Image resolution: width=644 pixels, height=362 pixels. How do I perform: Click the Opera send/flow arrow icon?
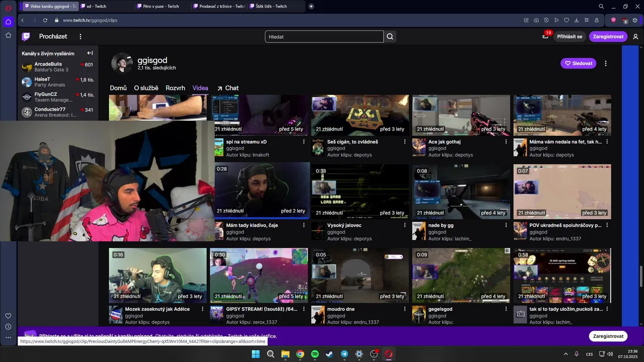(x=556, y=20)
